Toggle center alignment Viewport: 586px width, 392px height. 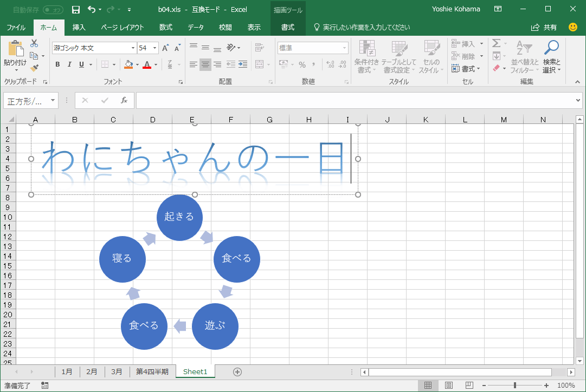pos(205,64)
